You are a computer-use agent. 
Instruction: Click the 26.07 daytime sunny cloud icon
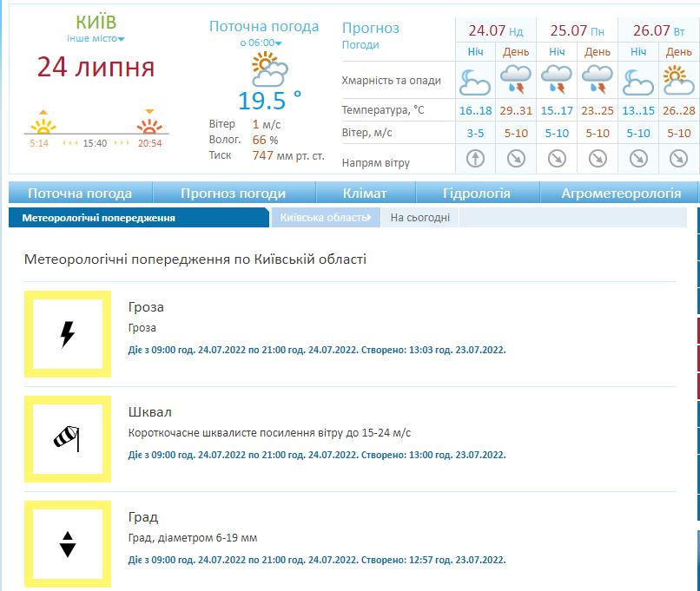click(x=679, y=81)
